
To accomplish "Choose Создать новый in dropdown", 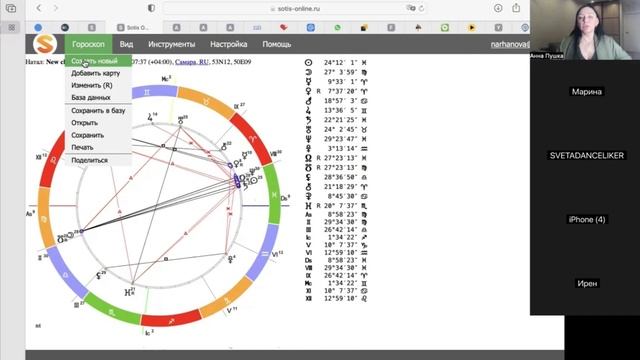I will (x=98, y=61).
